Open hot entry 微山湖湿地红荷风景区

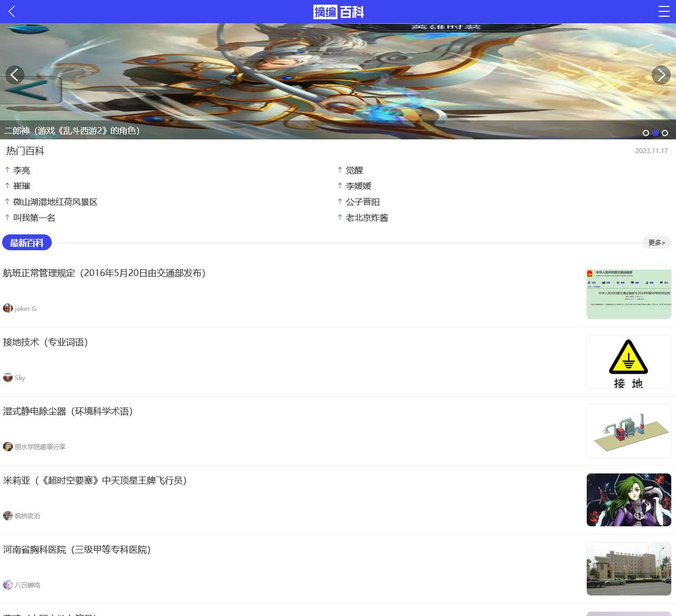(55, 202)
